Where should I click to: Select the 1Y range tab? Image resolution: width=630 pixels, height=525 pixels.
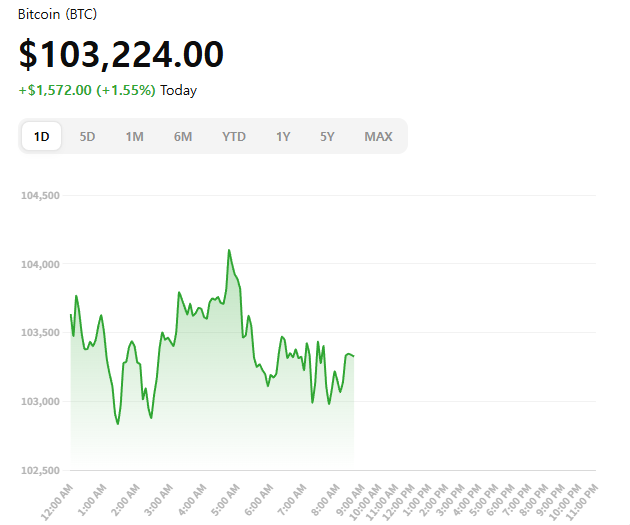(284, 137)
